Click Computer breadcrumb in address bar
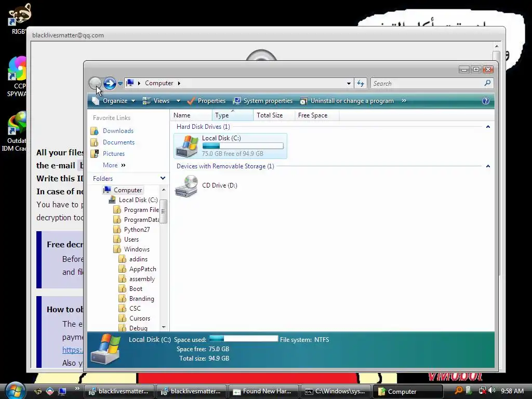This screenshot has height=399, width=532. pyautogui.click(x=159, y=83)
